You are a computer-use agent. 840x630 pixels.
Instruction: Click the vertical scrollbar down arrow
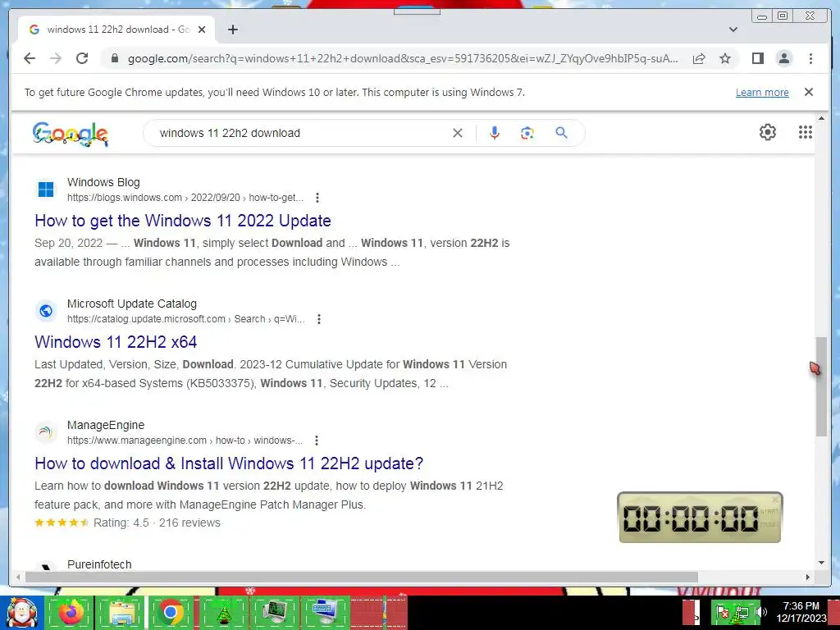point(821,563)
